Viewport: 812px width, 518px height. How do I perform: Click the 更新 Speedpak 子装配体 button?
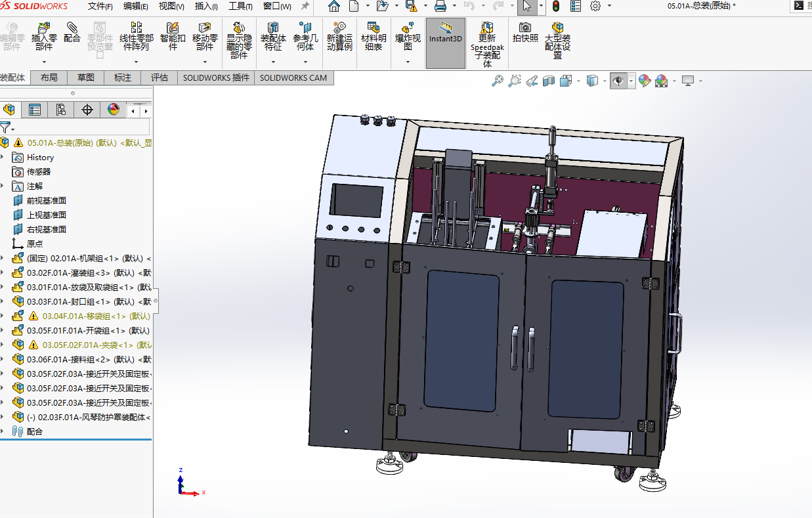coord(487,43)
